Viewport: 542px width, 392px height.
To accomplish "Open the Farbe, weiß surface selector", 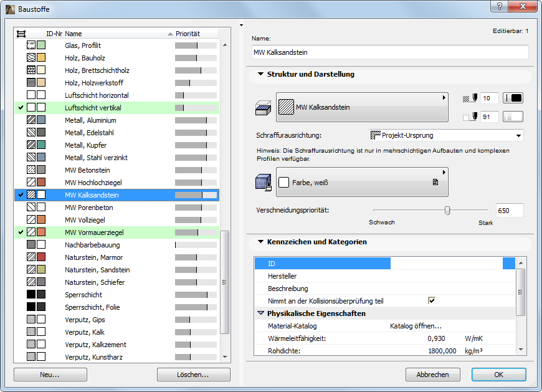I will 362,182.
